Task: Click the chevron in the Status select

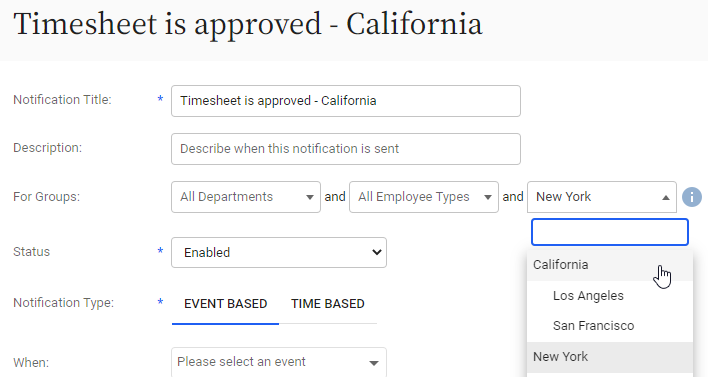Action: tap(377, 252)
